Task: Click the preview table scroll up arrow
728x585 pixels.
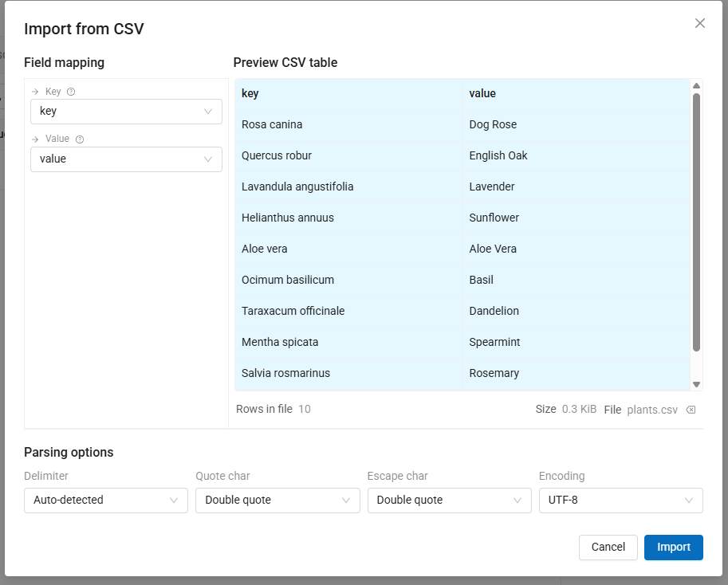Action: (696, 86)
